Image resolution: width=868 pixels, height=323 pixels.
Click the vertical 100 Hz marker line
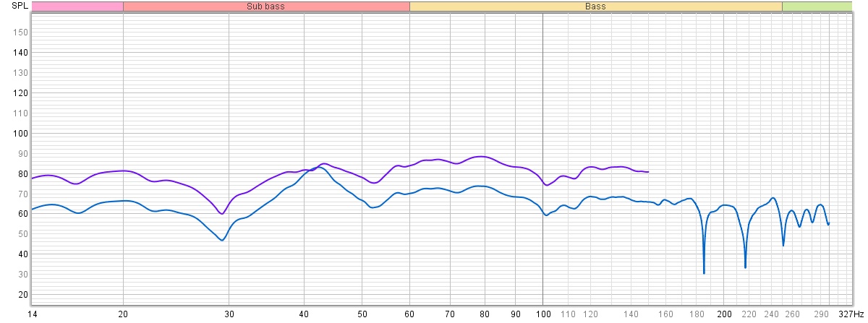[x=543, y=159]
